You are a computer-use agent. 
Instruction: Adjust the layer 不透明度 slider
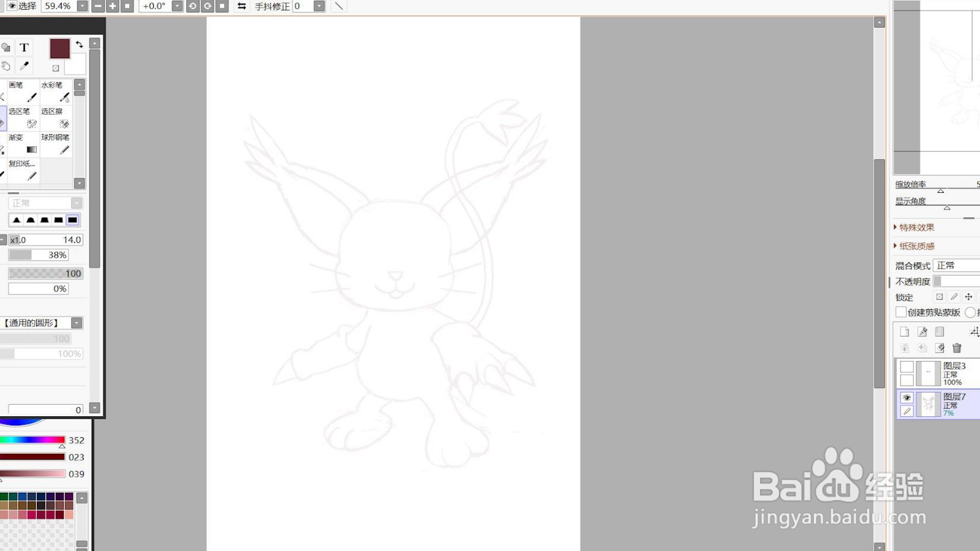pos(957,282)
